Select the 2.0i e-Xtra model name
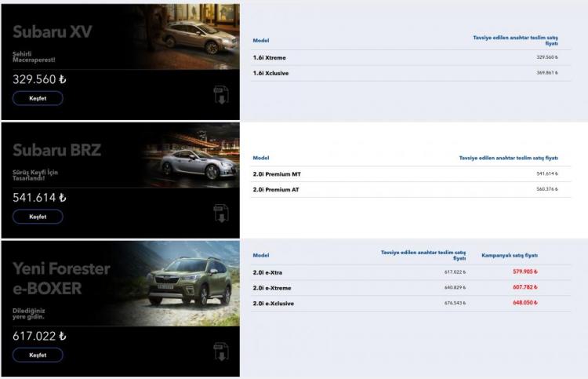The image size is (588, 379). 267,272
